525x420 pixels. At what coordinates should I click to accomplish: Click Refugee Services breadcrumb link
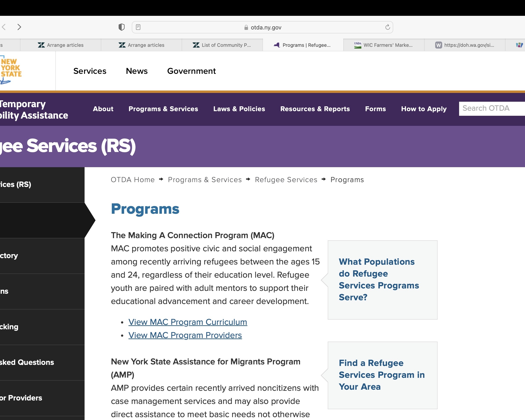[x=286, y=180]
